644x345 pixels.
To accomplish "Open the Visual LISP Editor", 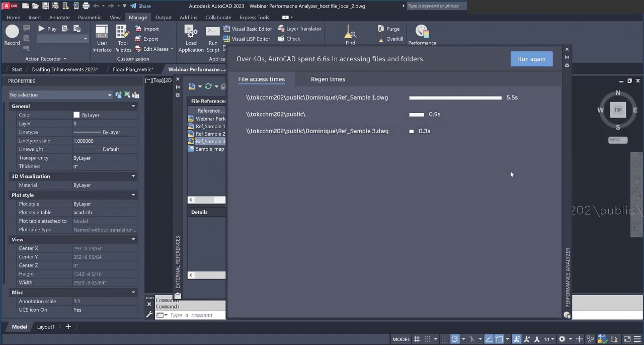I will click(x=247, y=39).
